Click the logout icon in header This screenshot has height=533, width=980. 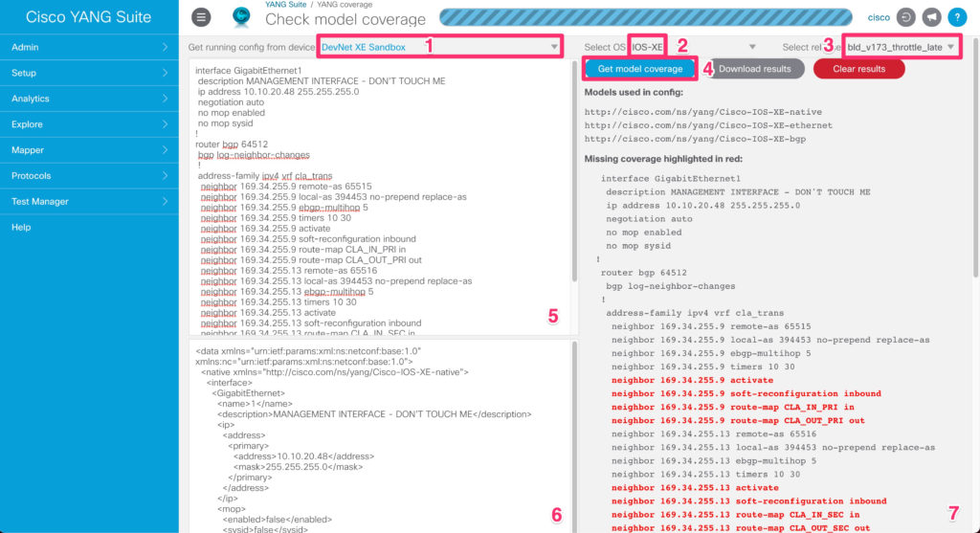(x=907, y=17)
